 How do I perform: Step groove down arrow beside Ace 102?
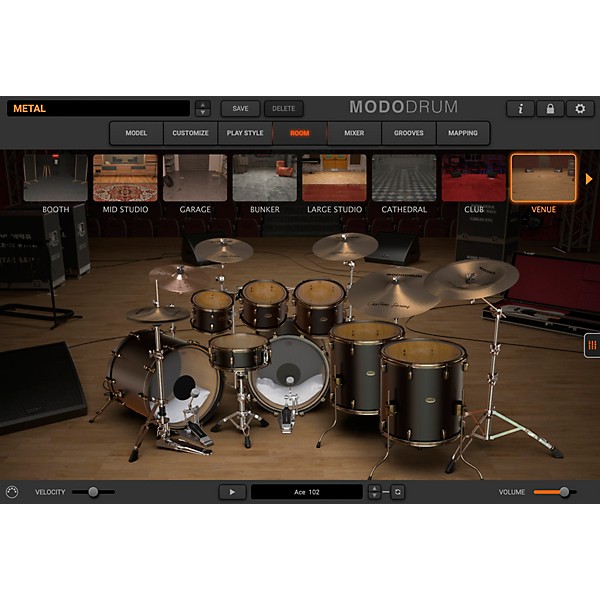point(374,496)
